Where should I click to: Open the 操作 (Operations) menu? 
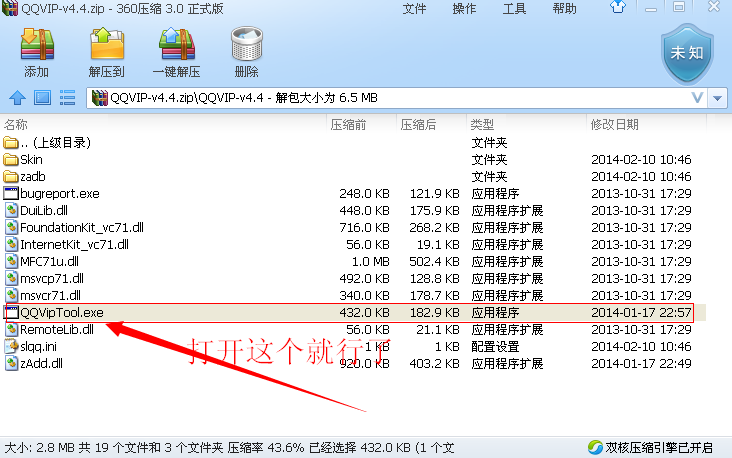coord(465,8)
